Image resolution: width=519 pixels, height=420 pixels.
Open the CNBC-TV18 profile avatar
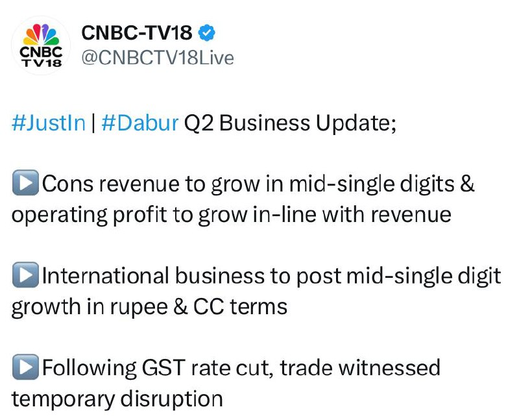click(x=42, y=45)
